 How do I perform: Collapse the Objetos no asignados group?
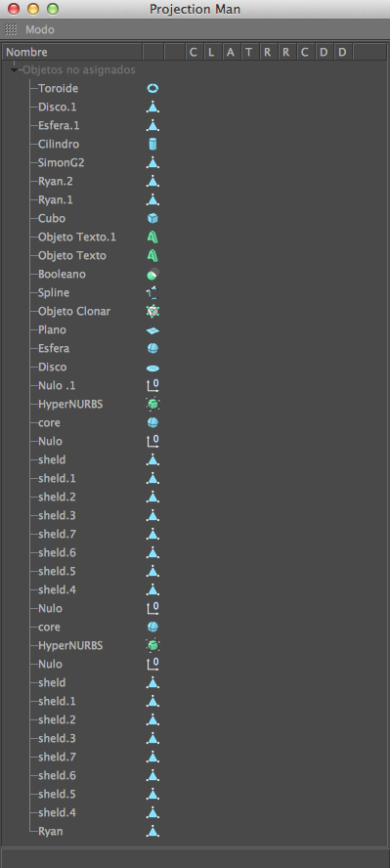point(14,70)
